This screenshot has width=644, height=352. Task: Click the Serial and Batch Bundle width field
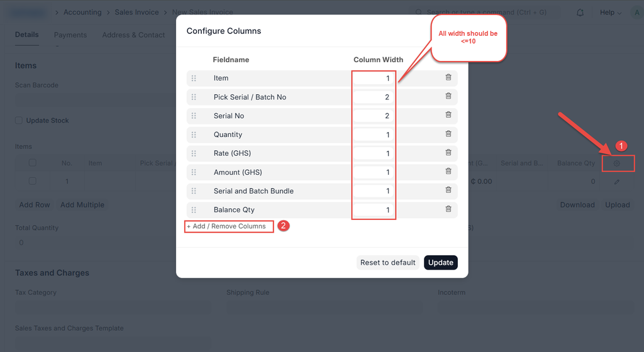tap(374, 191)
